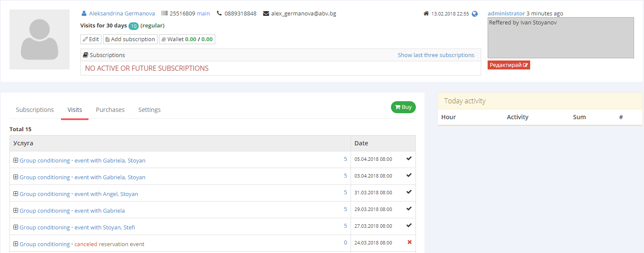
Task: Click the Activity column in Today activity
Action: (518, 117)
